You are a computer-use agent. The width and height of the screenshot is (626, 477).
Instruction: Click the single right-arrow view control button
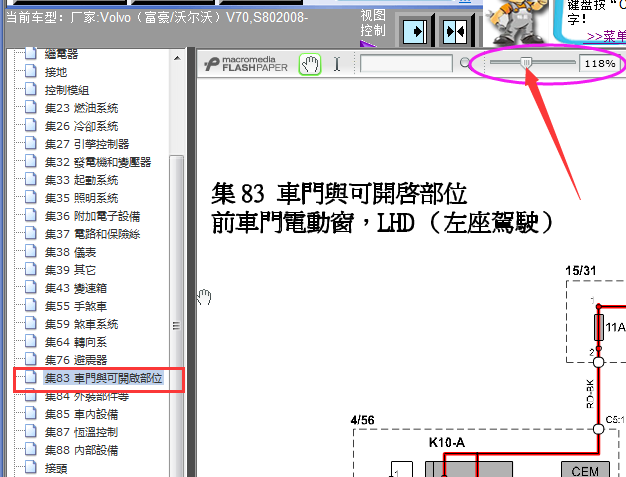[x=415, y=32]
